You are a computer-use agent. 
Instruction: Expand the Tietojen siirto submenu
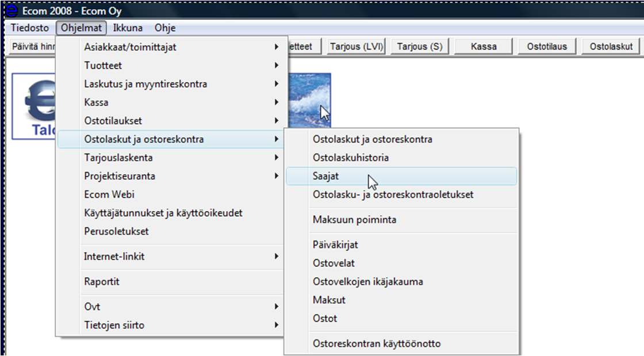coord(170,325)
